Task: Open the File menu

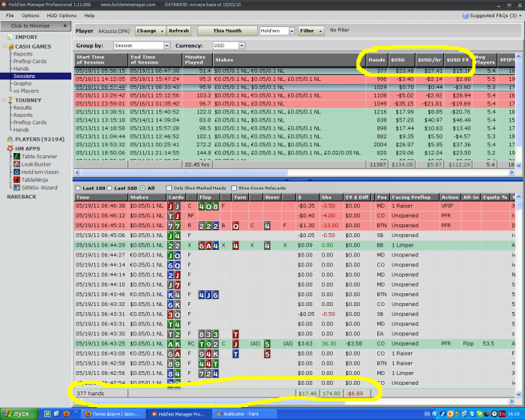Action: (10, 16)
